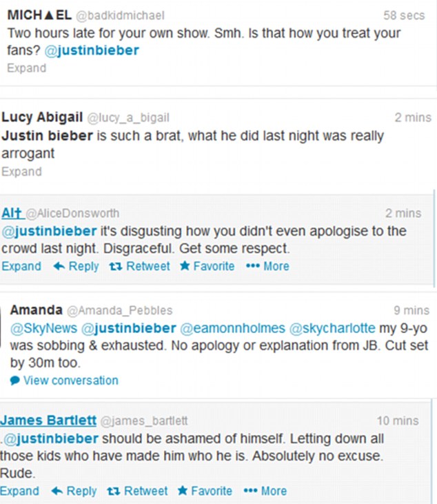Click Favorite star on Alice's tweet
The height and width of the screenshot is (504, 437).
[185, 266]
